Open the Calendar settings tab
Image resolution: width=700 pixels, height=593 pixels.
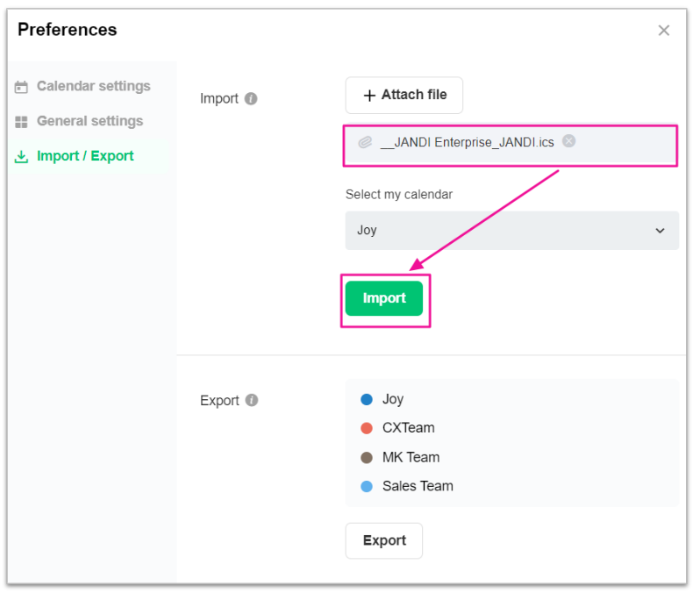click(x=93, y=87)
